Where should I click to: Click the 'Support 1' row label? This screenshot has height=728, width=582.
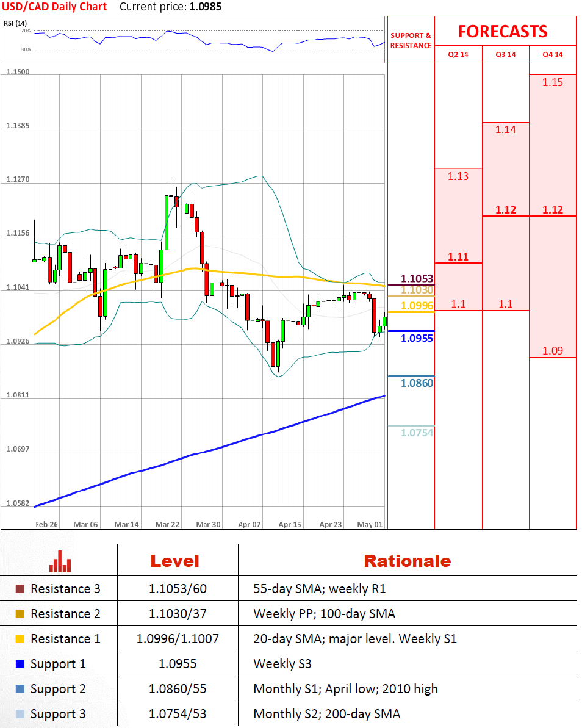pos(58,665)
